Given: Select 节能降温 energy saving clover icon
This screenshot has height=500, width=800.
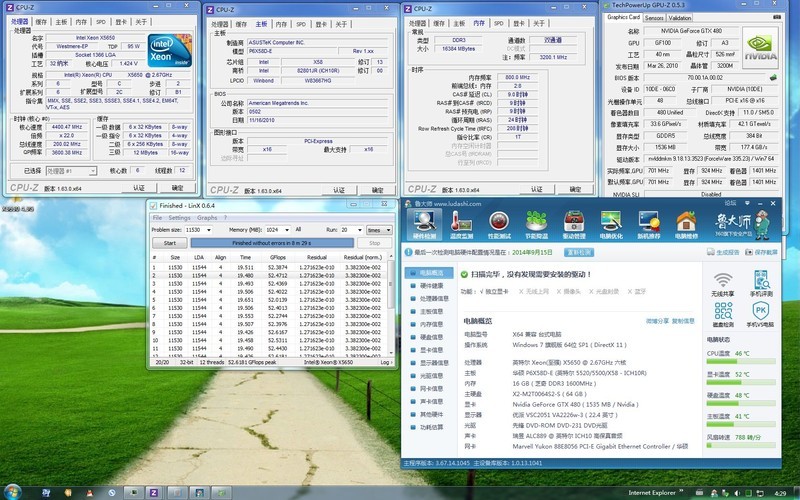Looking at the screenshot, I should (x=536, y=224).
